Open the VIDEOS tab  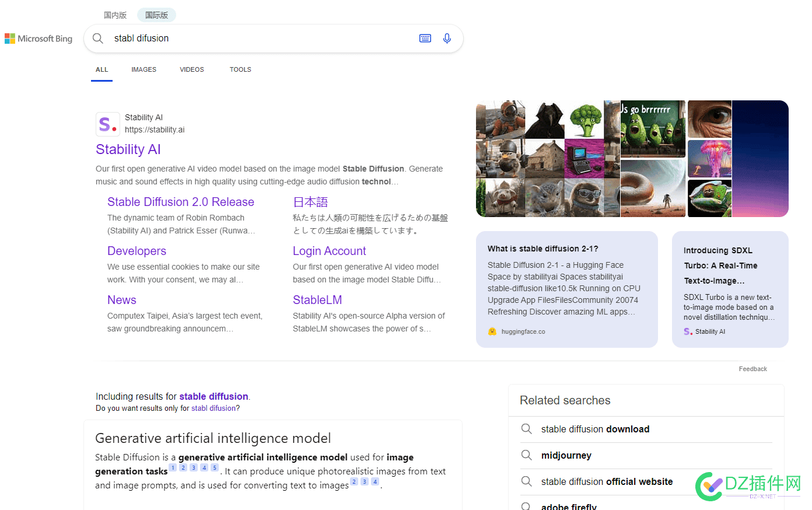click(x=192, y=69)
